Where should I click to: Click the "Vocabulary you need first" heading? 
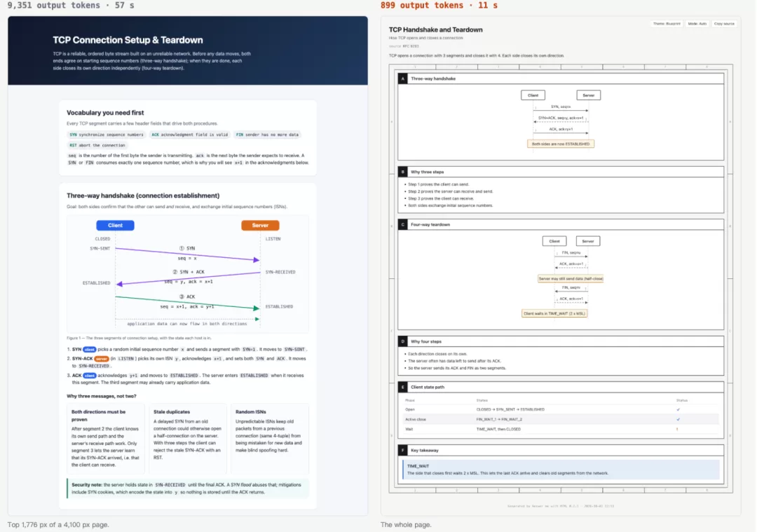coord(105,112)
